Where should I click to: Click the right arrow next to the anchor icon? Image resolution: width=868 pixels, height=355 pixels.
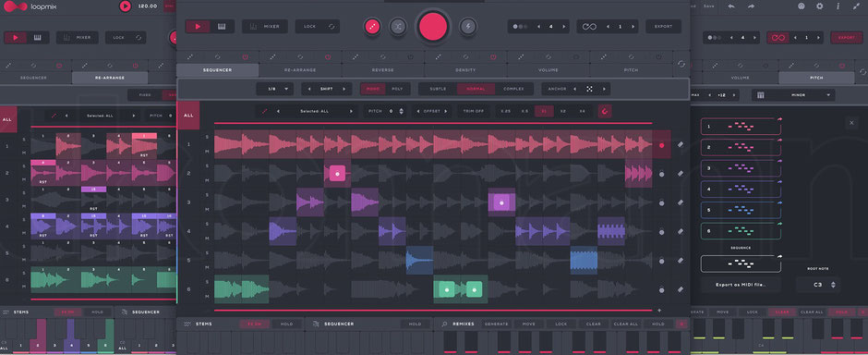tap(604, 89)
